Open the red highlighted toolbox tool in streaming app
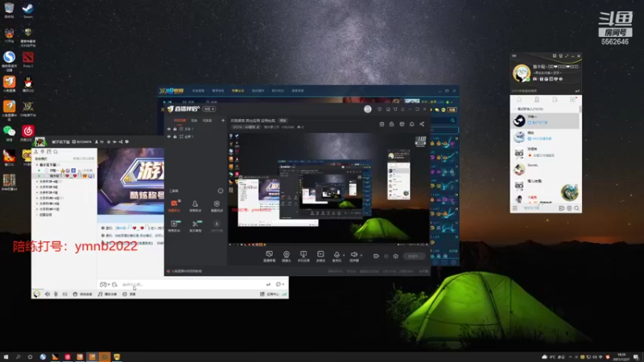The image size is (644, 362). [174, 206]
